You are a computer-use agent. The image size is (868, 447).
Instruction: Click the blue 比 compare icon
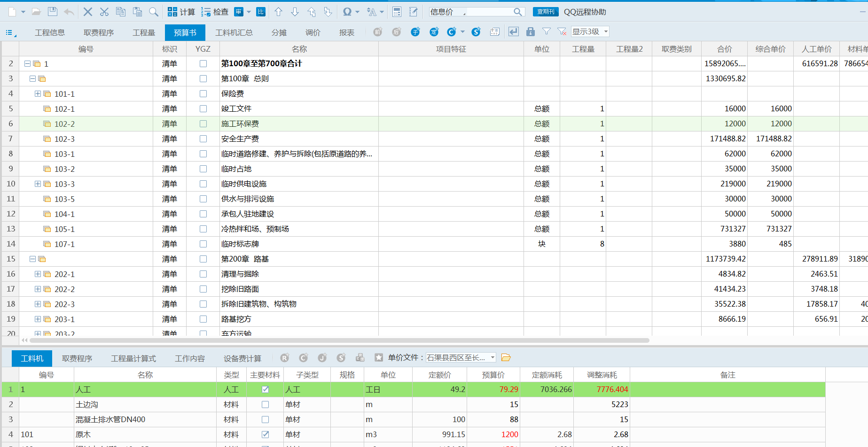tap(261, 12)
